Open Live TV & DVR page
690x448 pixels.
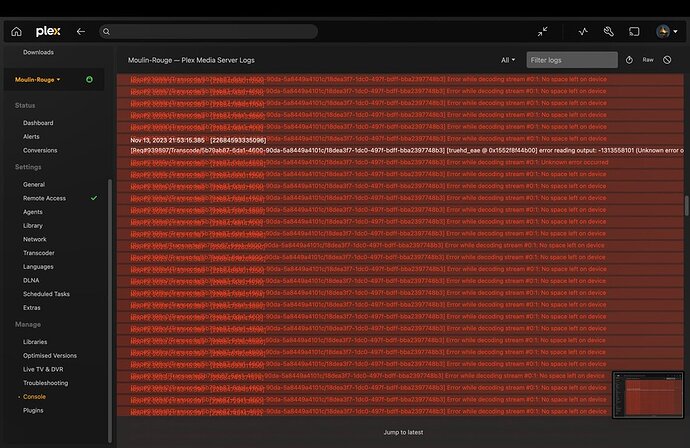click(x=43, y=369)
